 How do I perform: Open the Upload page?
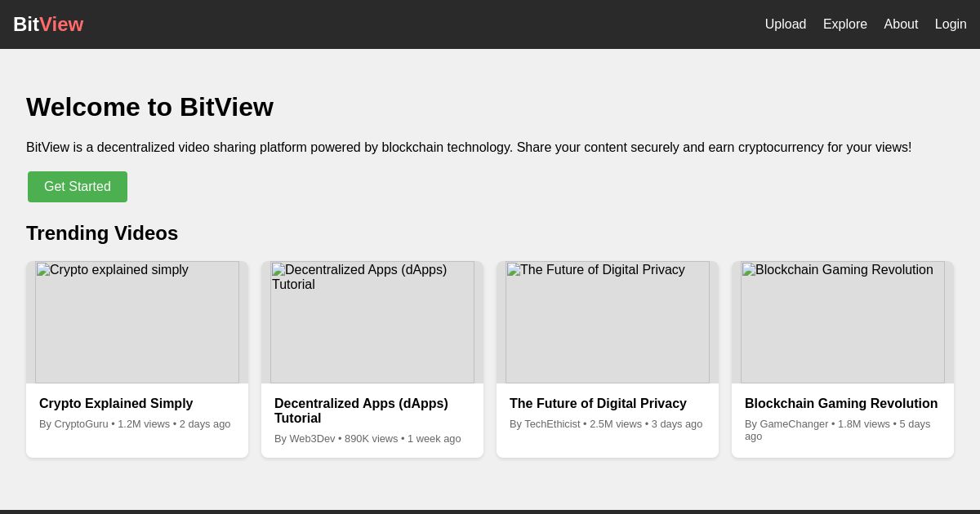pyautogui.click(x=785, y=24)
